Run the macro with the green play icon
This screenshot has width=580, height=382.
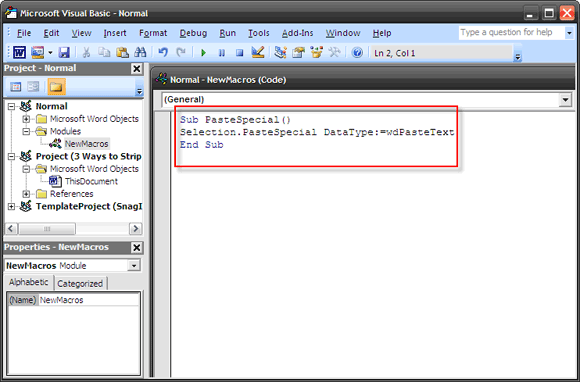click(x=203, y=53)
